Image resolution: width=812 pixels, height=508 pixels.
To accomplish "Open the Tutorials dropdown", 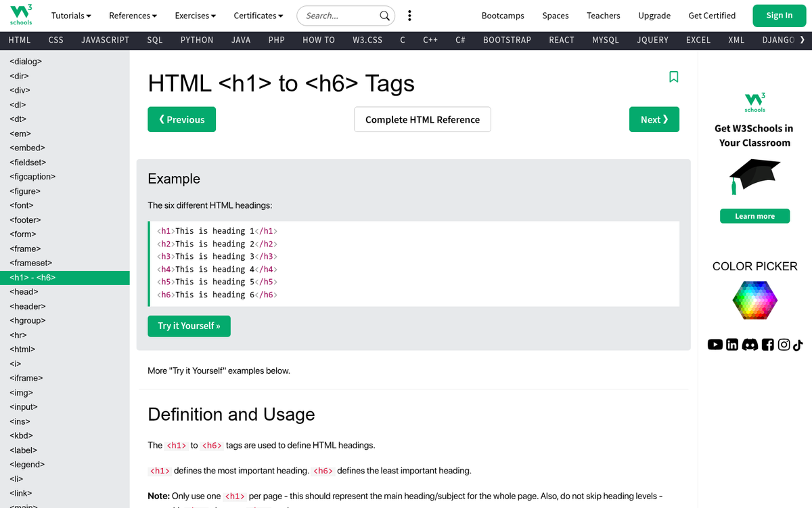I will pyautogui.click(x=70, y=15).
